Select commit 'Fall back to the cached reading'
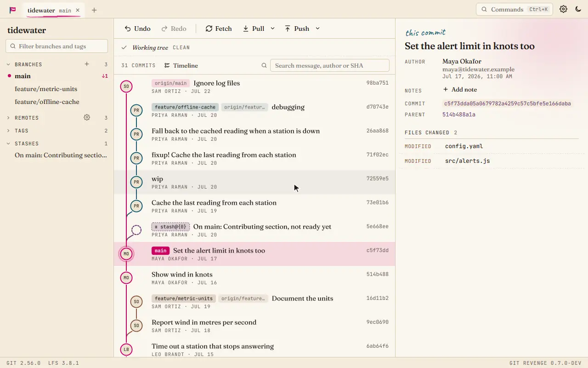The width and height of the screenshot is (588, 368). tap(254, 134)
